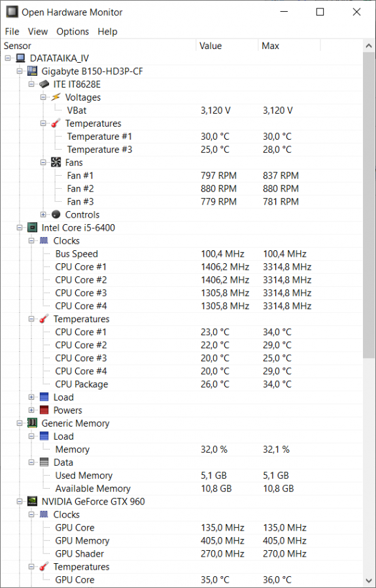
Task: Click the Gigabyte B150-HD3P-CF motherboard icon
Action: point(32,71)
